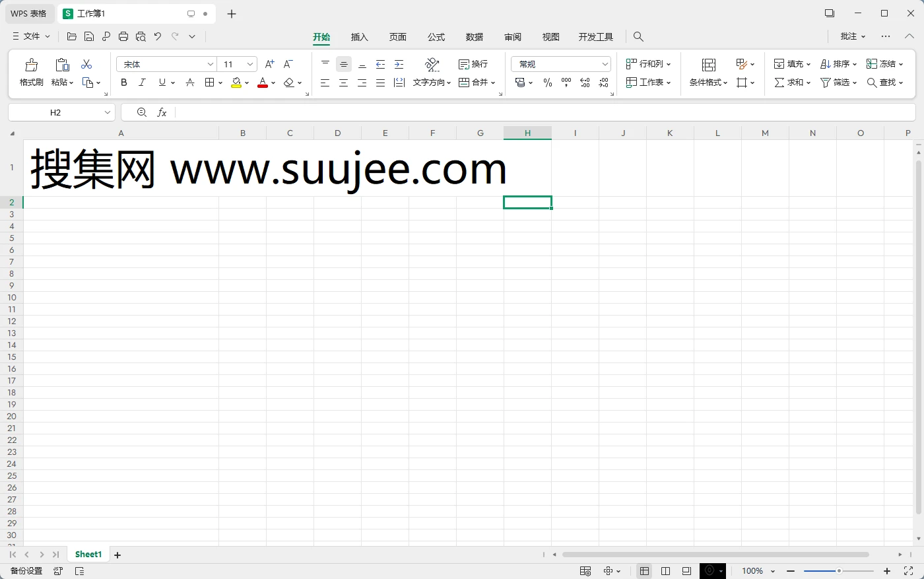Open the number format 常规 dropdown
This screenshot has width=924, height=579.
[605, 64]
